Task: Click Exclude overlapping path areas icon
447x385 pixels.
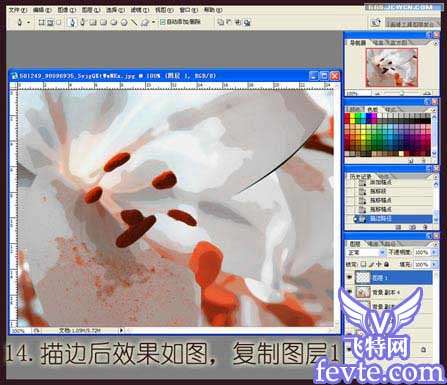Action: pyautogui.click(x=247, y=22)
